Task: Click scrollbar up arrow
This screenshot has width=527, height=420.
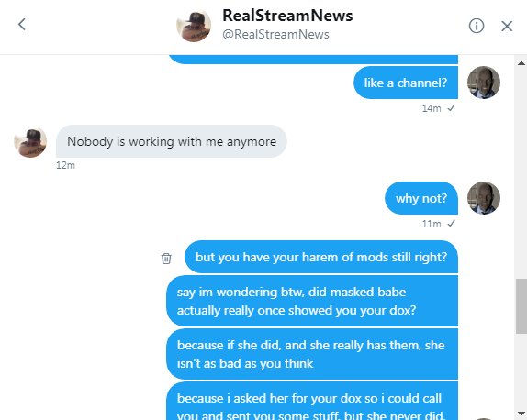Action: click(521, 62)
